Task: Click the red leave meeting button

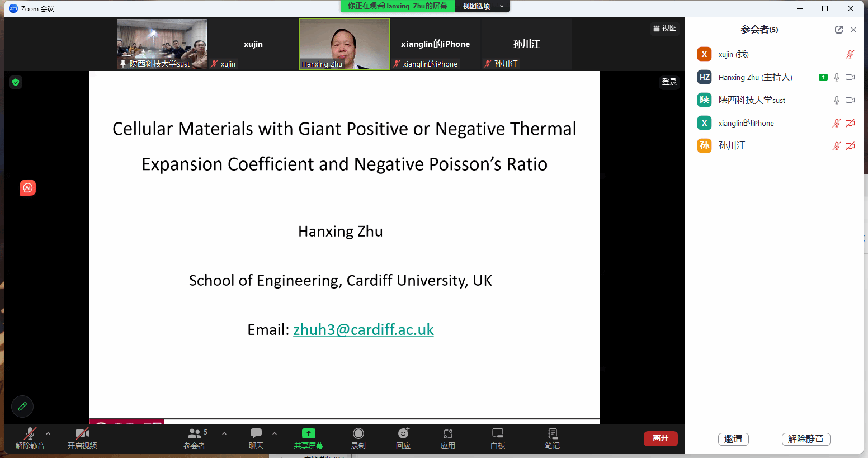Action: (x=661, y=438)
